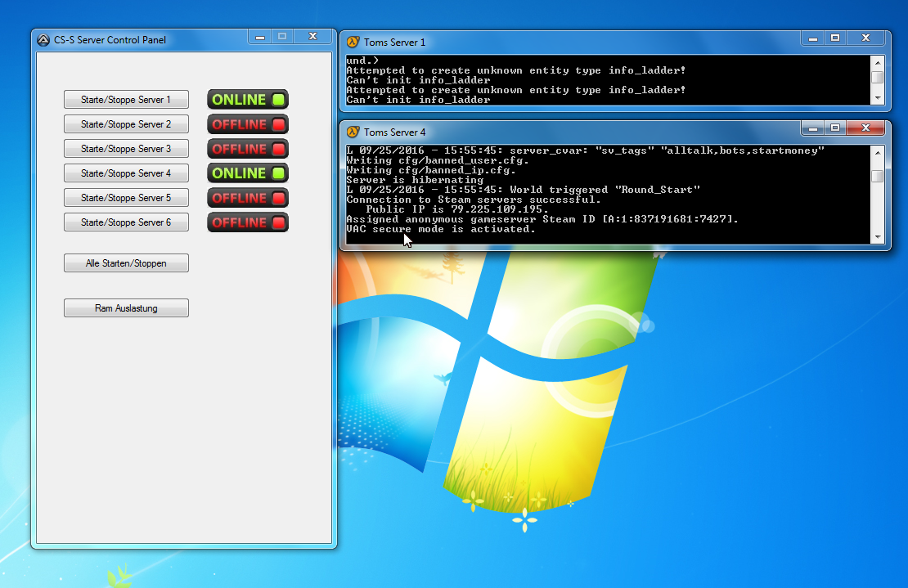
Task: Click the Half-Life icon in Toms Server 4 title bar
Action: click(x=353, y=132)
